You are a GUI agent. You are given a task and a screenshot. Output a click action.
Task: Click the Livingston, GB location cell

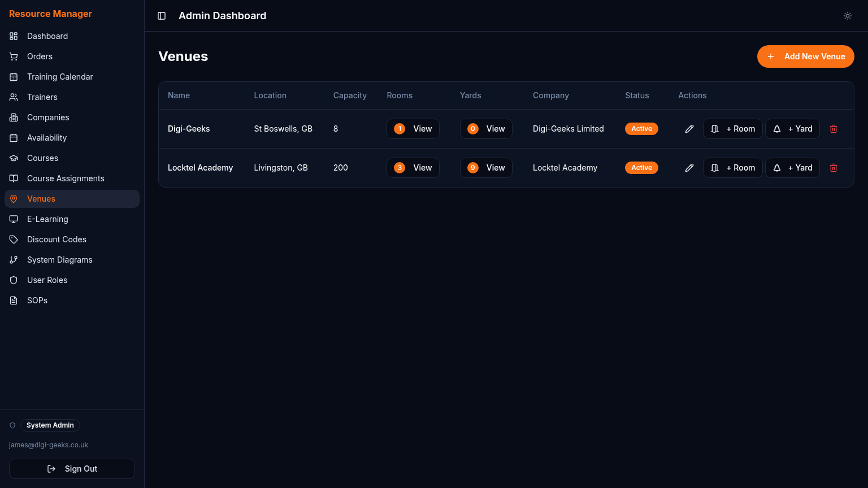281,168
